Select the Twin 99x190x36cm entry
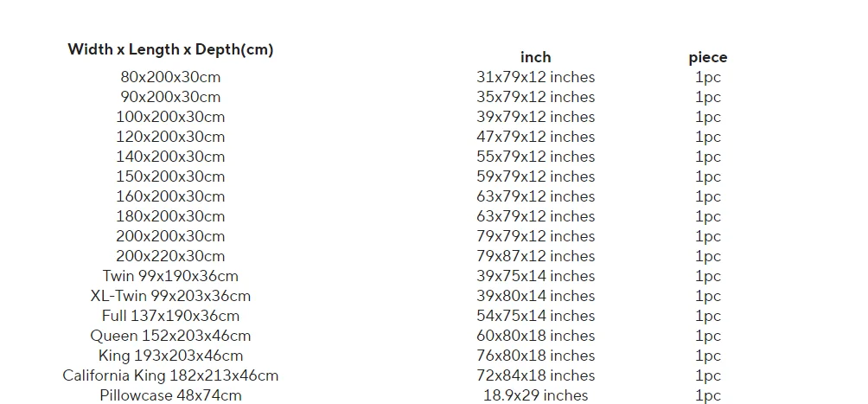868x404 pixels. pyautogui.click(x=170, y=276)
